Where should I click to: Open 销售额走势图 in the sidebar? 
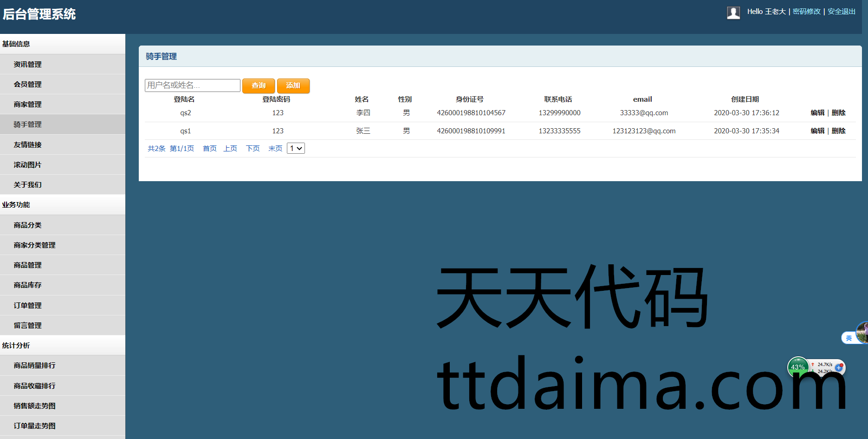34,406
